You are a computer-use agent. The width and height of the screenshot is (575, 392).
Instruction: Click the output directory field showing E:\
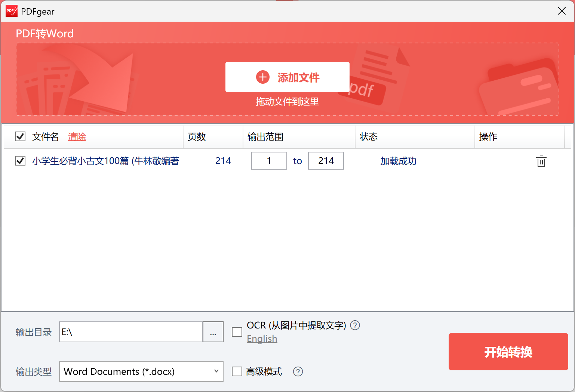(130, 332)
